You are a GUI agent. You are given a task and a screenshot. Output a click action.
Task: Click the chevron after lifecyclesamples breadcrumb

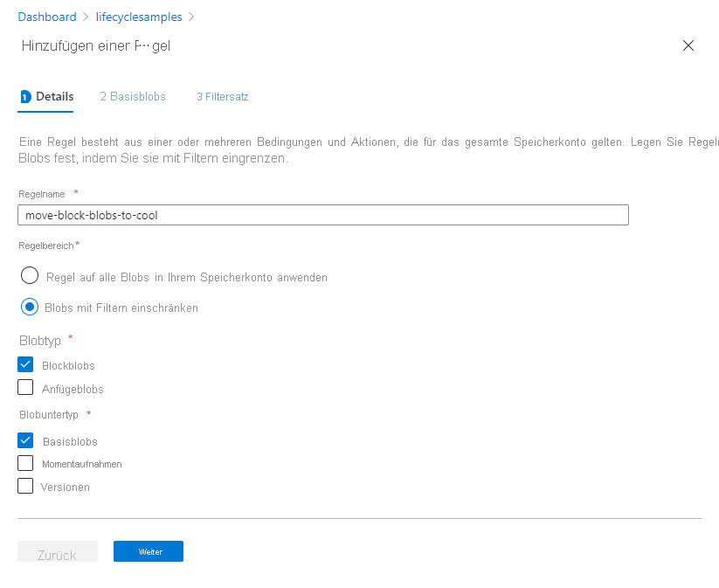pyautogui.click(x=191, y=17)
